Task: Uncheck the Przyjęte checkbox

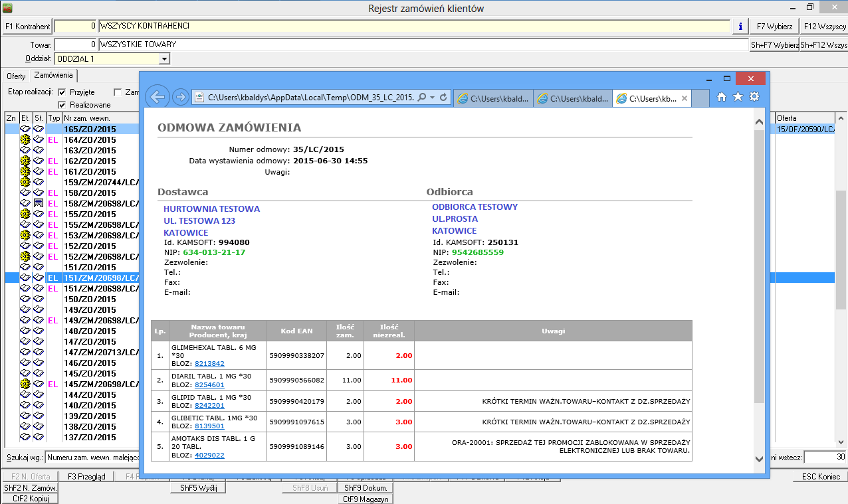Action: coord(62,92)
